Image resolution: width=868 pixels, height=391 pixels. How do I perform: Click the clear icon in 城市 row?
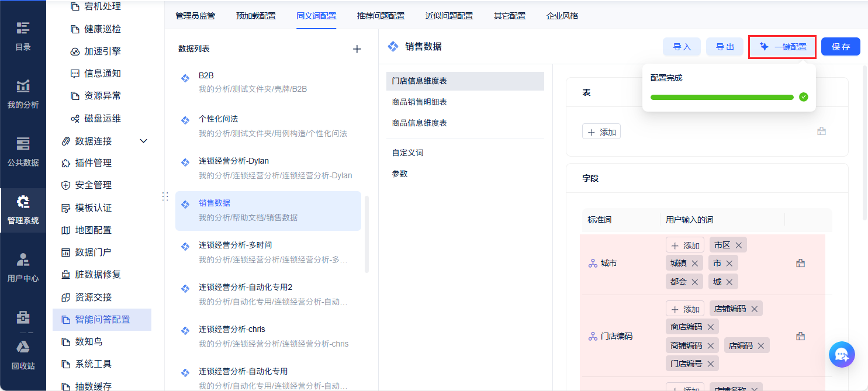[x=801, y=264]
